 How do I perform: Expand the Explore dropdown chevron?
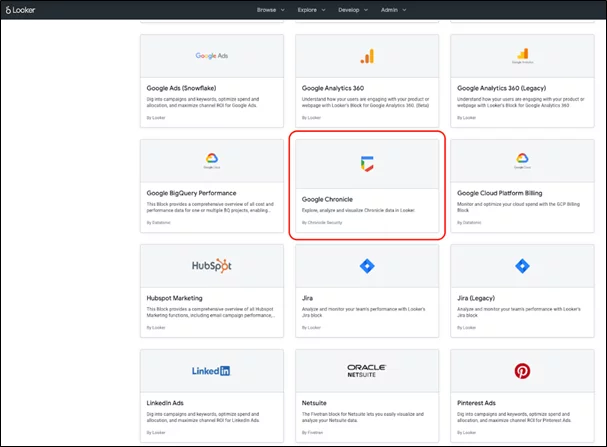coord(323,10)
